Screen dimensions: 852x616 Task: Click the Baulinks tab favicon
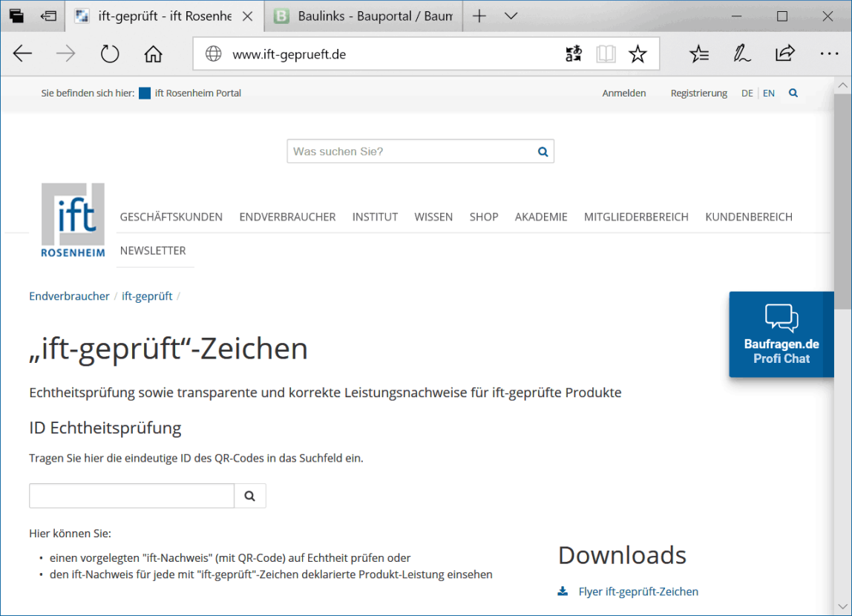[x=281, y=16]
